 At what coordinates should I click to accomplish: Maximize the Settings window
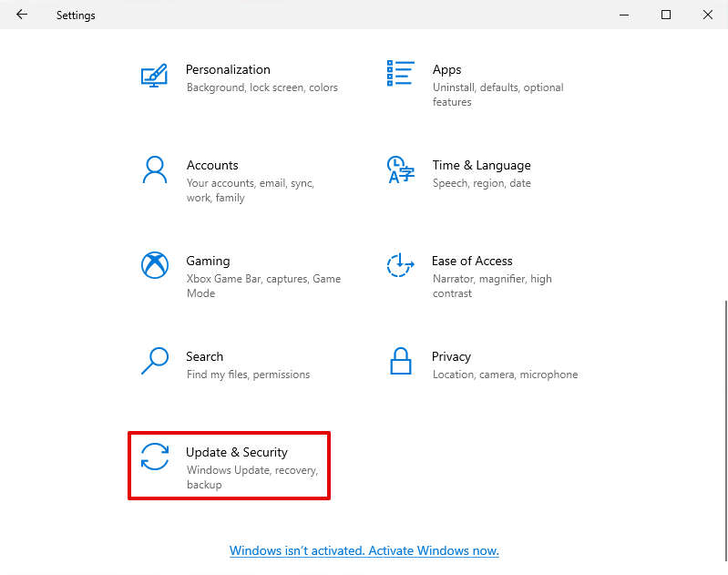pos(666,15)
